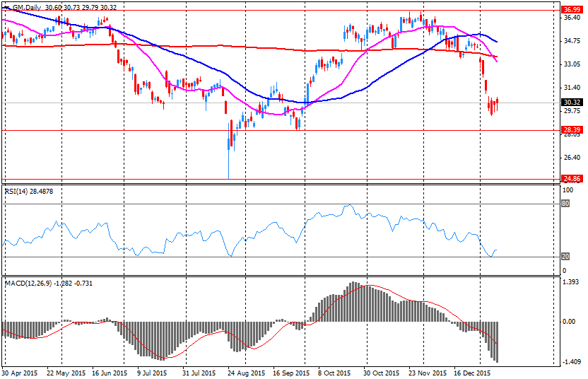Click the 31.40 price axis label

(572, 88)
